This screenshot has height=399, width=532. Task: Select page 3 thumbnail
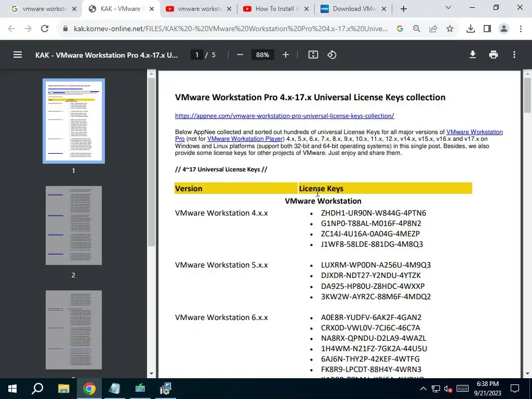tap(74, 330)
